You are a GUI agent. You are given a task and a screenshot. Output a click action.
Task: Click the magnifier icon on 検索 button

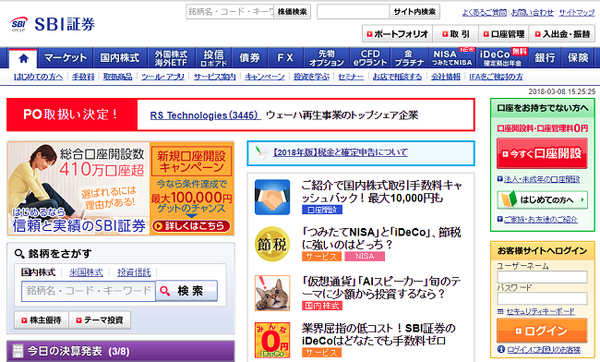[x=165, y=291]
